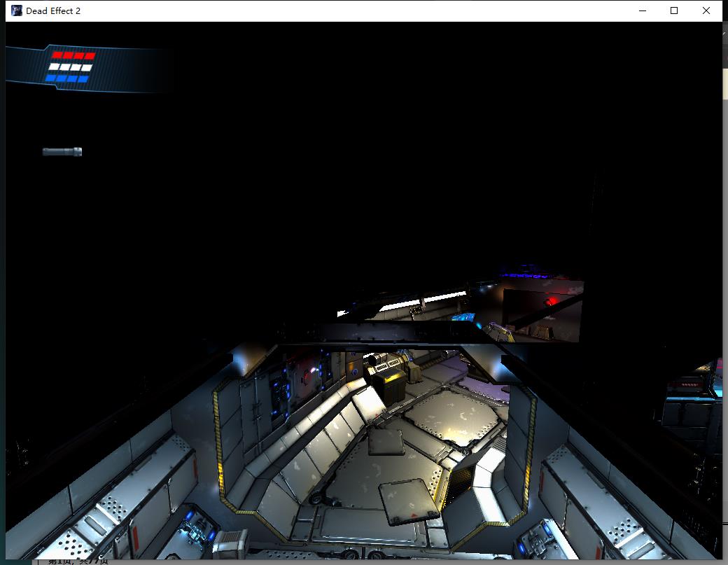Click the Dead Effect 2 title bar icon
The width and height of the screenshot is (728, 565).
pos(17,11)
